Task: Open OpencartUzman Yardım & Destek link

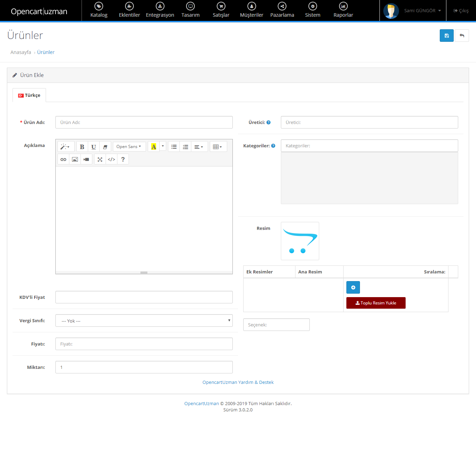Action: pyautogui.click(x=238, y=382)
